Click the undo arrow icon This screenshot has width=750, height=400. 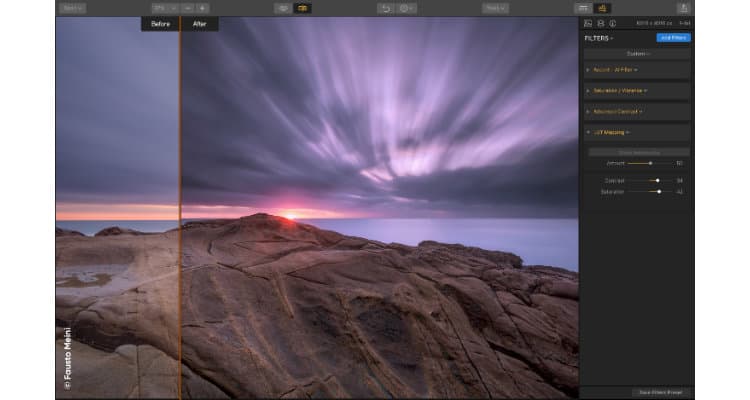385,8
